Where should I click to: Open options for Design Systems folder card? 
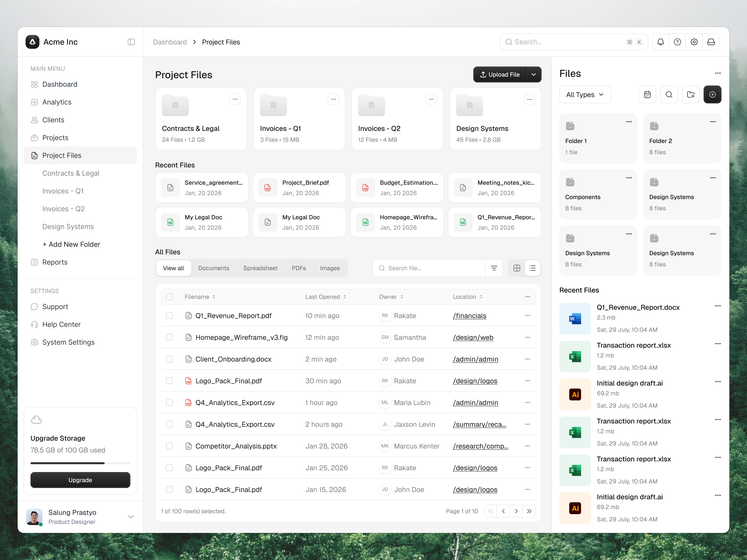click(530, 99)
